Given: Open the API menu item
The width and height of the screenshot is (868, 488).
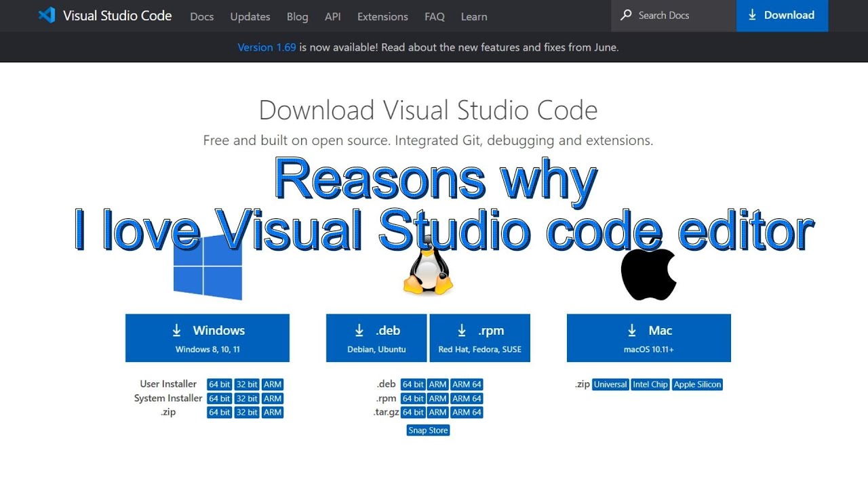Looking at the screenshot, I should point(333,16).
